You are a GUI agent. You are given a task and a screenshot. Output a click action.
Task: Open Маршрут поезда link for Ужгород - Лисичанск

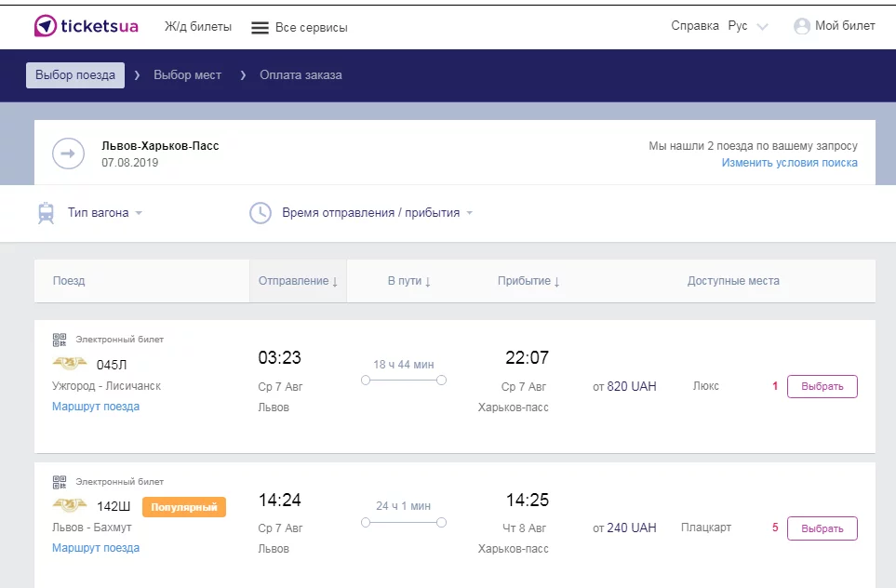(x=96, y=407)
